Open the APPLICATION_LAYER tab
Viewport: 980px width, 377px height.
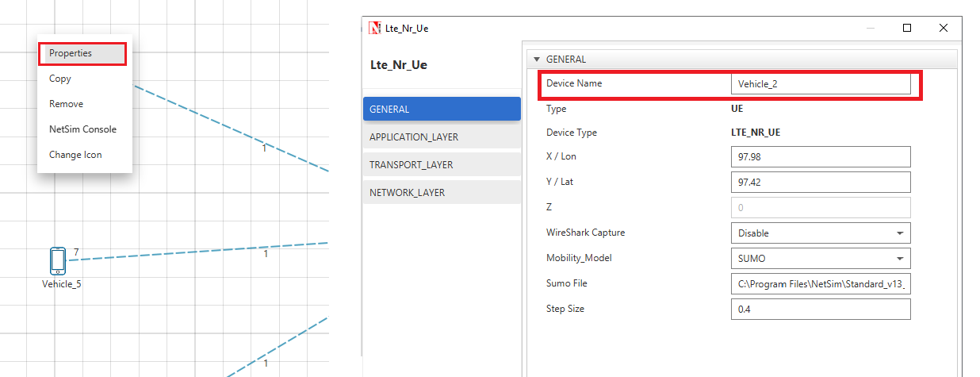coord(442,137)
